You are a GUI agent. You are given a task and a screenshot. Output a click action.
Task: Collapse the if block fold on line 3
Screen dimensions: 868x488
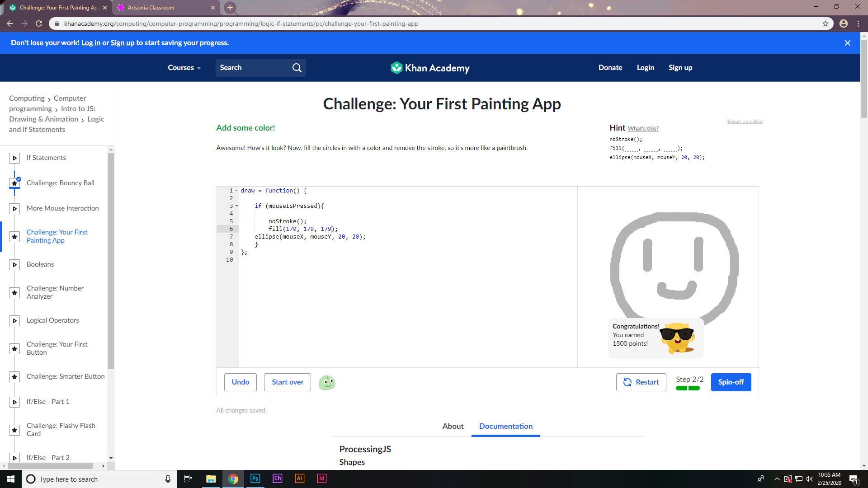coord(236,206)
